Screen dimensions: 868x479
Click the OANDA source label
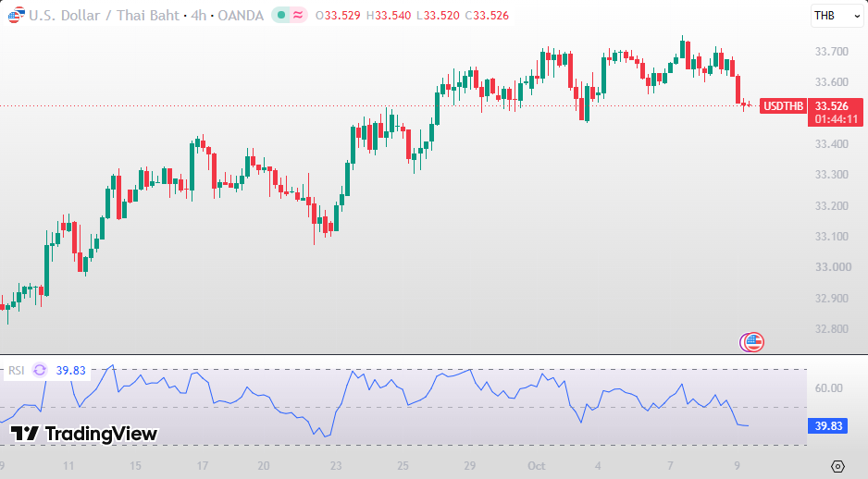[241, 16]
